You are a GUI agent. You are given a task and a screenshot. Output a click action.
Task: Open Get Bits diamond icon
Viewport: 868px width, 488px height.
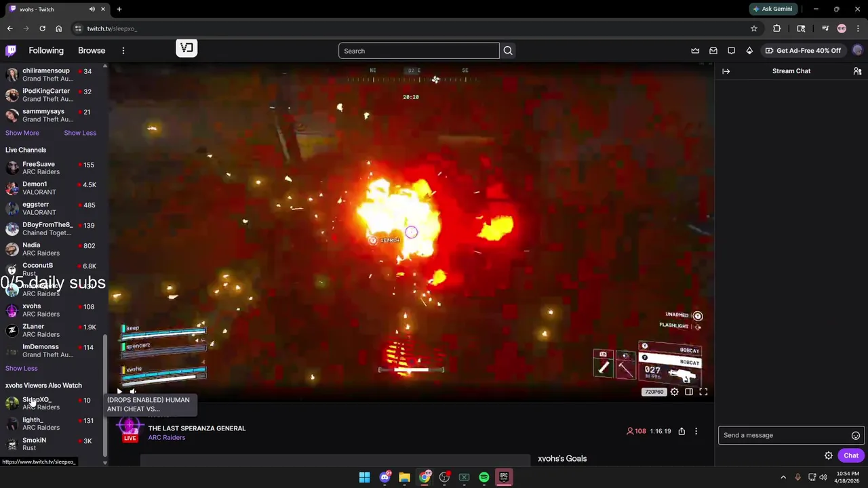[x=749, y=51]
